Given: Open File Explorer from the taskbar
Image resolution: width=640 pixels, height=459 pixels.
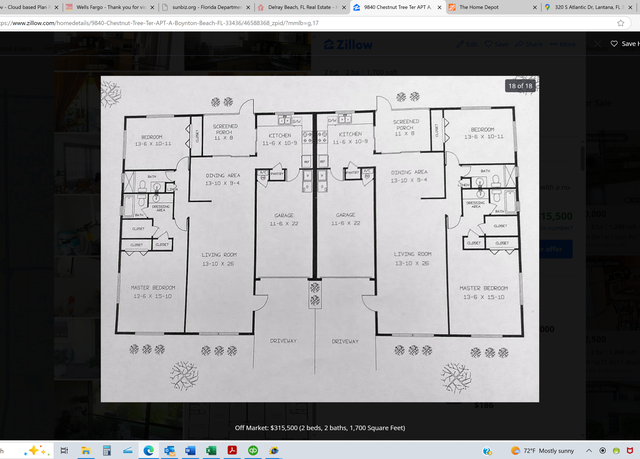Looking at the screenshot, I should [86, 450].
